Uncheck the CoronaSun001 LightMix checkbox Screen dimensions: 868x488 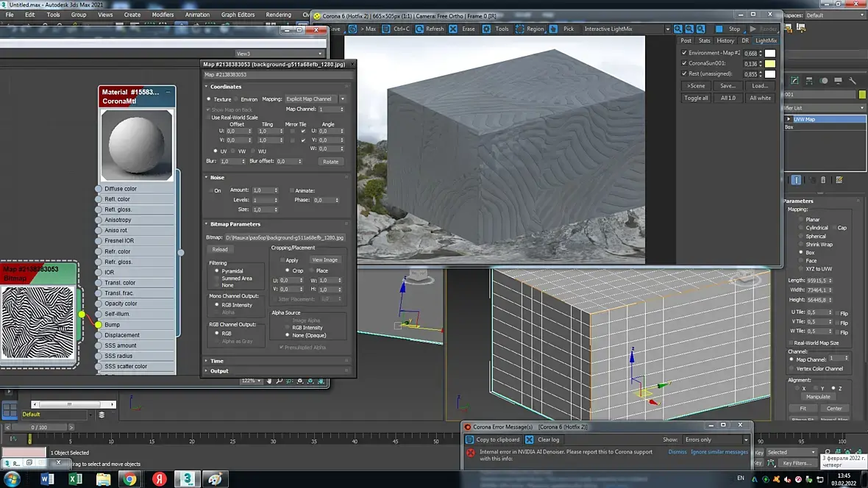pyautogui.click(x=685, y=63)
